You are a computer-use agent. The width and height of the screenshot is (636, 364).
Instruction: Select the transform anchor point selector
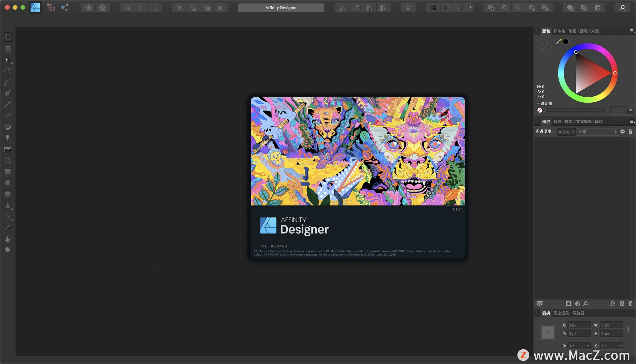pyautogui.click(x=548, y=332)
